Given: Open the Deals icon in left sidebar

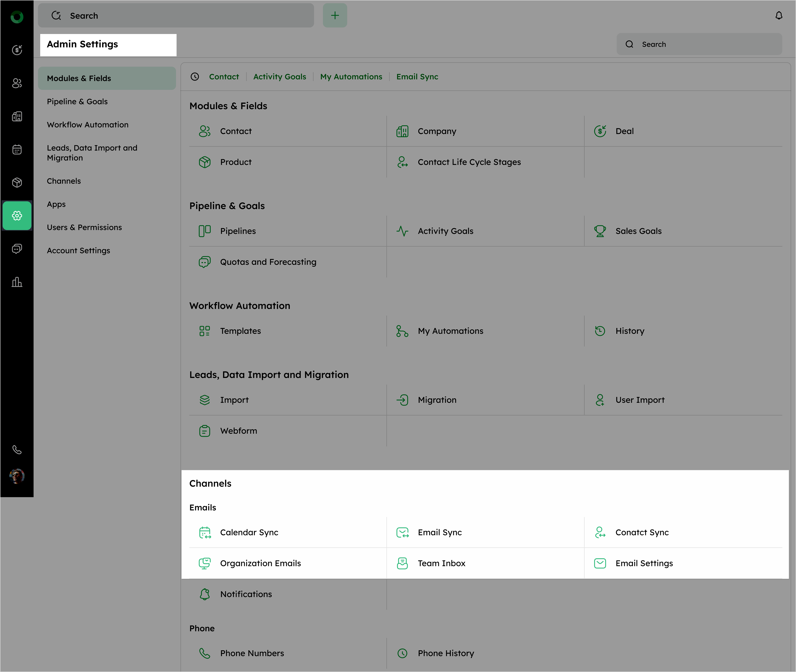Looking at the screenshot, I should click(x=17, y=50).
